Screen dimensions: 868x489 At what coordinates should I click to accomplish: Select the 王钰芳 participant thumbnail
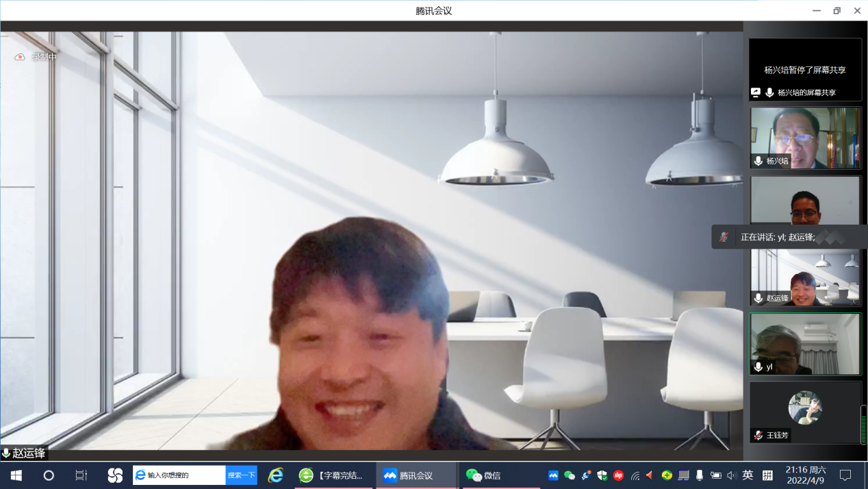[x=804, y=412]
